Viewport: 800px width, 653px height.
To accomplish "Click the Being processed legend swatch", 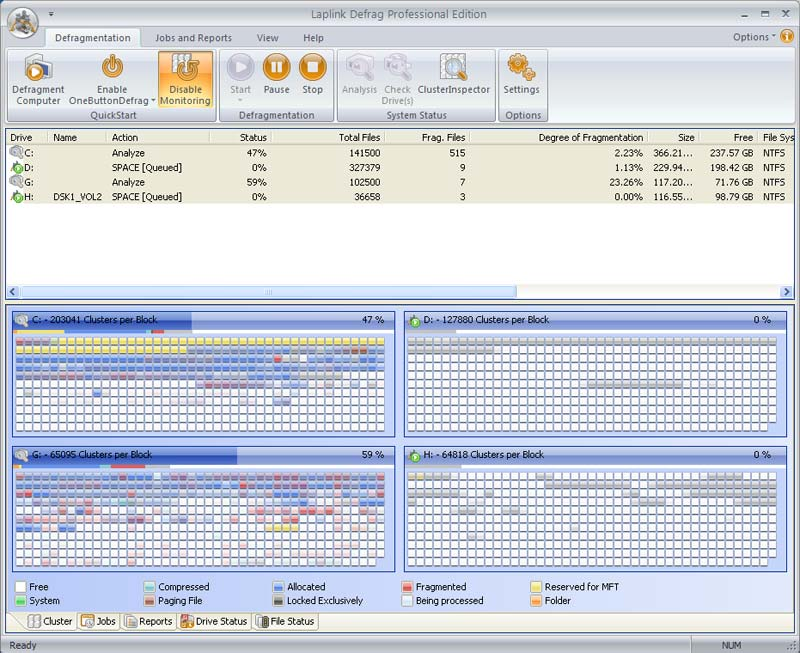I will (x=407, y=601).
